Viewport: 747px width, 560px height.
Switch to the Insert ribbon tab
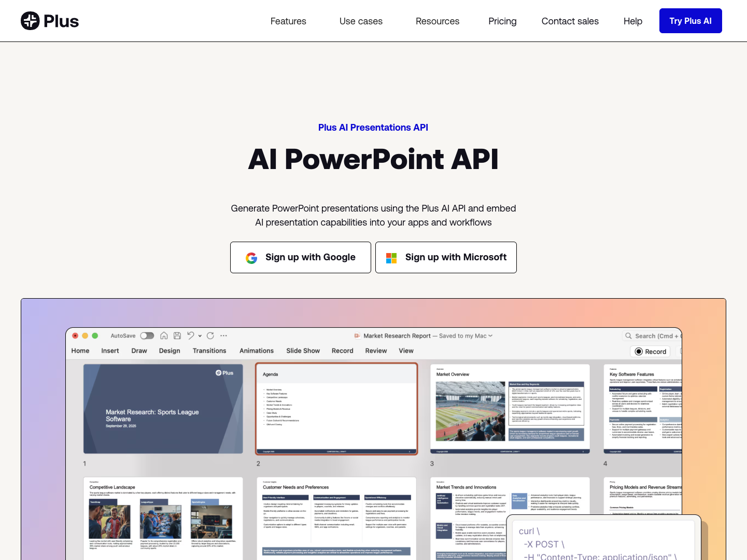point(110,351)
